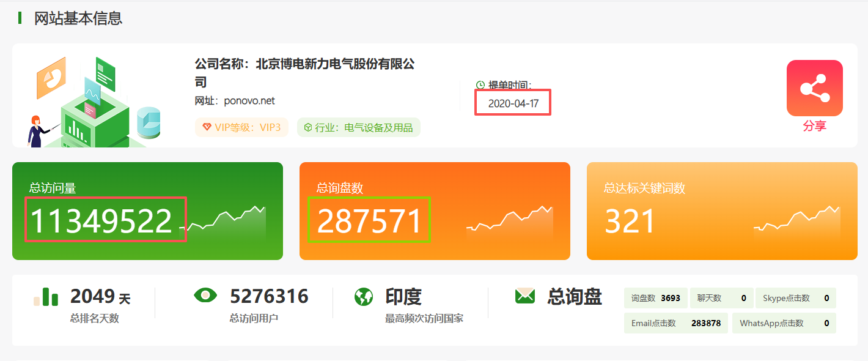Click the date 2020-04-17
This screenshot has height=361, width=868.
coord(513,103)
